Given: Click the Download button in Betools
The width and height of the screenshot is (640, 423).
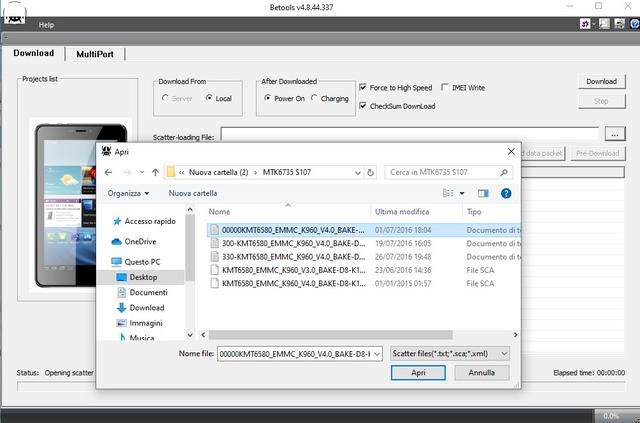Looking at the screenshot, I should click(602, 81).
